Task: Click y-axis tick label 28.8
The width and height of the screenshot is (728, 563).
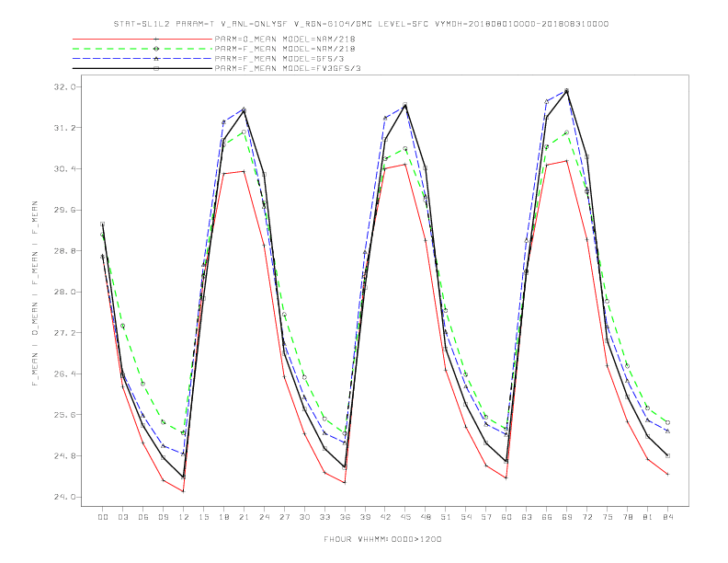Action: coord(64,251)
